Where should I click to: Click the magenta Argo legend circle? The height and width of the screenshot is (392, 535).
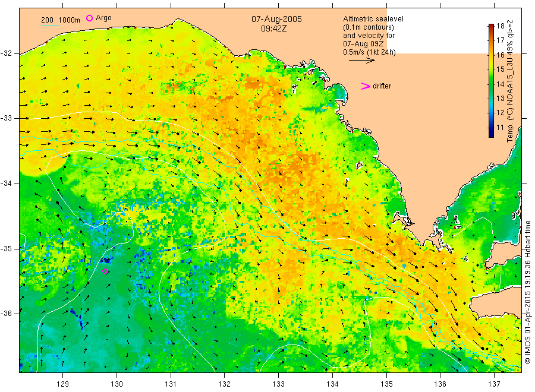[x=89, y=18]
